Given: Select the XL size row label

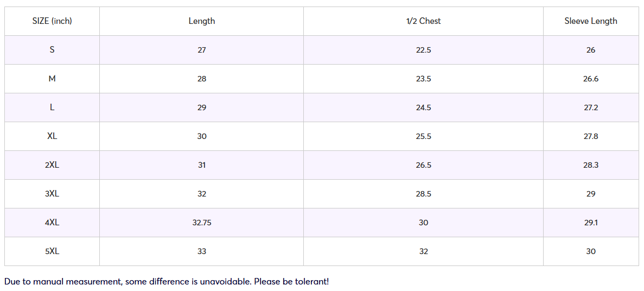Looking at the screenshot, I should click(52, 136).
